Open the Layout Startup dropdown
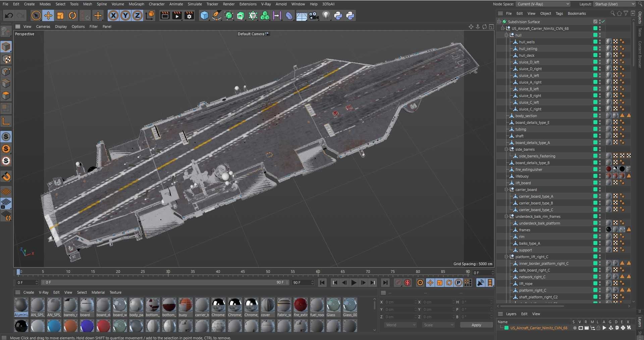Screen dimensions: 644x340 pyautogui.click(x=614, y=4)
